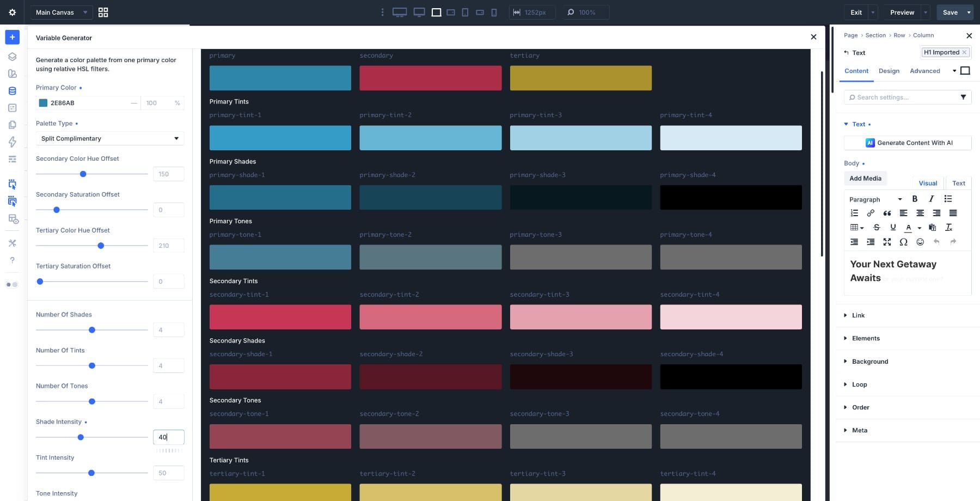This screenshot has width=980, height=501.
Task: Open the grid view icon beside Main Canvas
Action: pyautogui.click(x=103, y=12)
